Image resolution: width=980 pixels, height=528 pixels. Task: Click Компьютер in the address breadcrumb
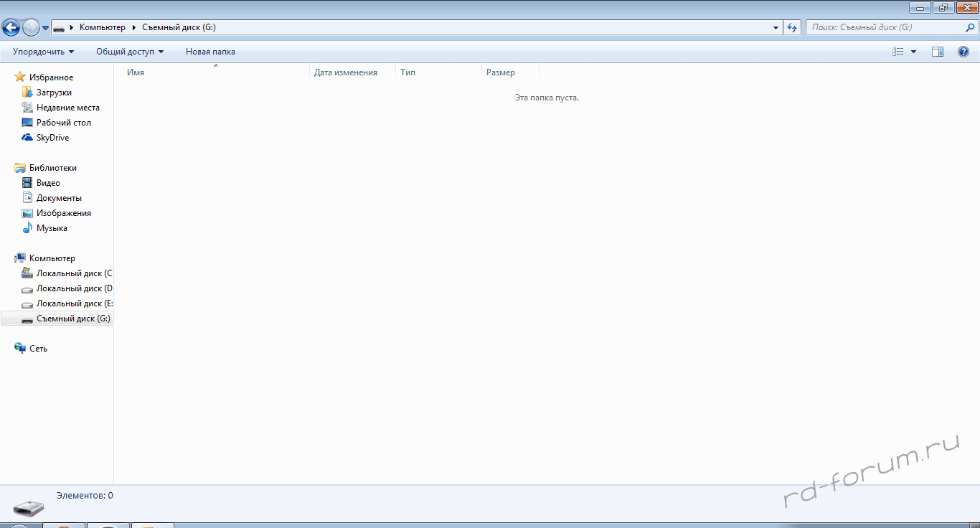point(102,27)
